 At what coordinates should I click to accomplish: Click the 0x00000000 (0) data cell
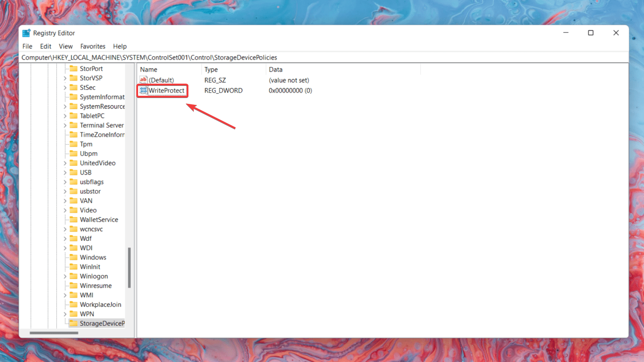pyautogui.click(x=291, y=90)
